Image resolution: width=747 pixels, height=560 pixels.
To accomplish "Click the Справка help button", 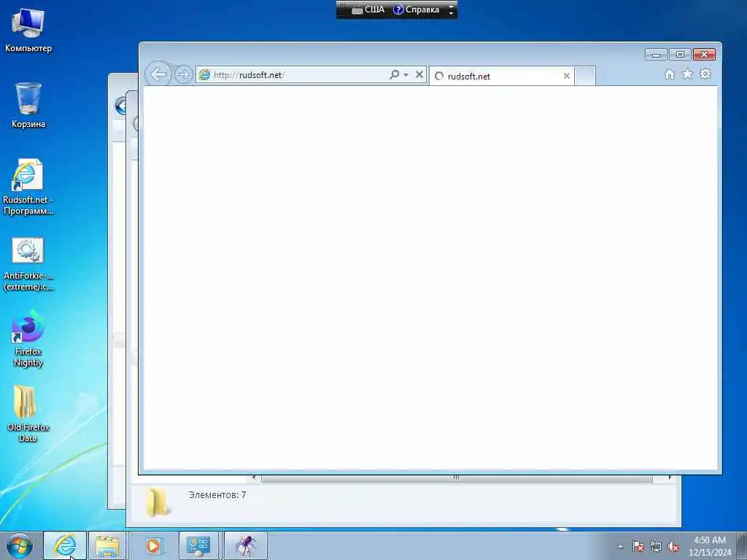I will 416,9.
